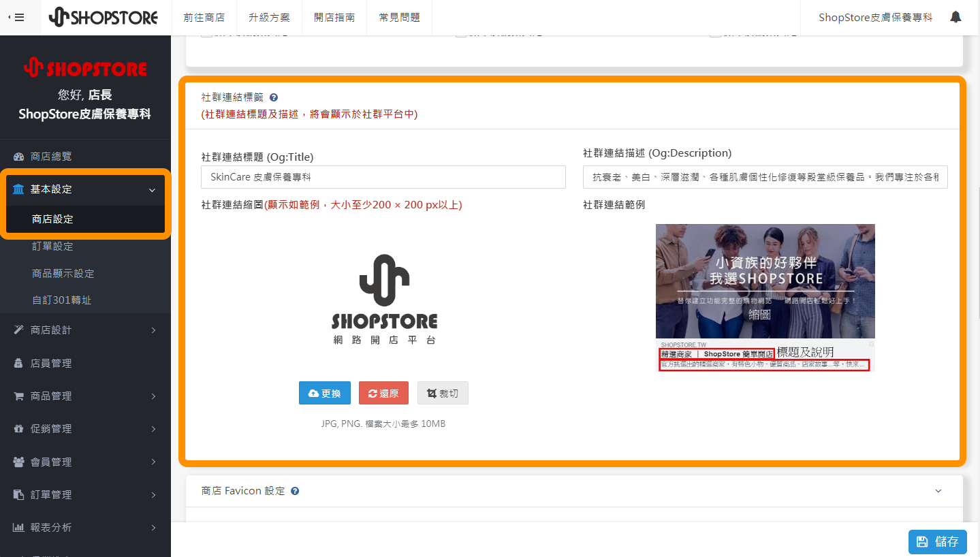Open 開店指南 in top navigation
Viewport: 980px width, 557px height.
pos(334,18)
